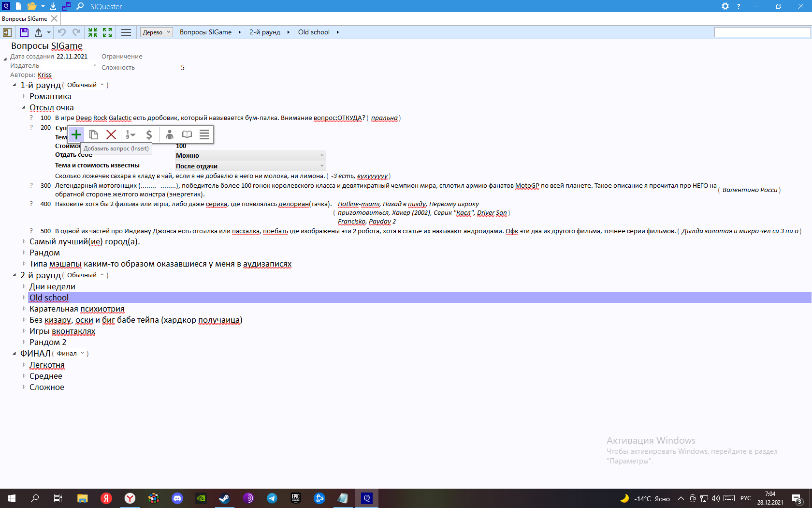This screenshot has height=508, width=812.
Task: Collapse the 1-й раунд node
Action: (14, 85)
